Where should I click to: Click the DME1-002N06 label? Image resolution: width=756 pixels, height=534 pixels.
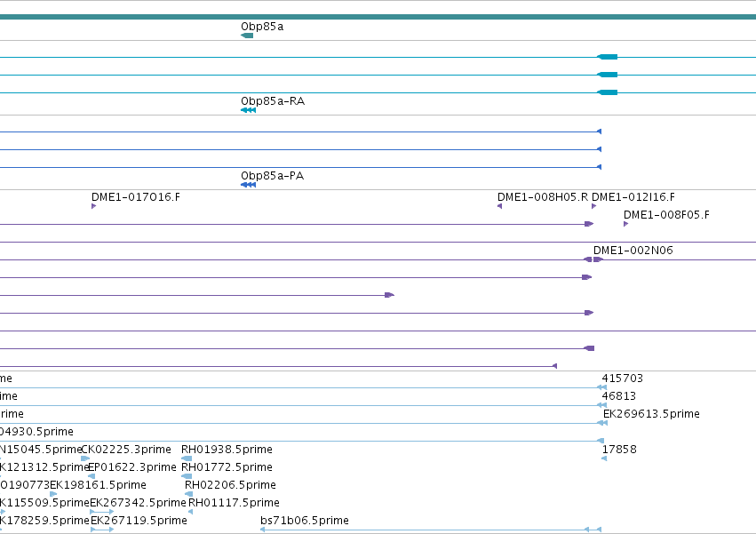point(633,251)
